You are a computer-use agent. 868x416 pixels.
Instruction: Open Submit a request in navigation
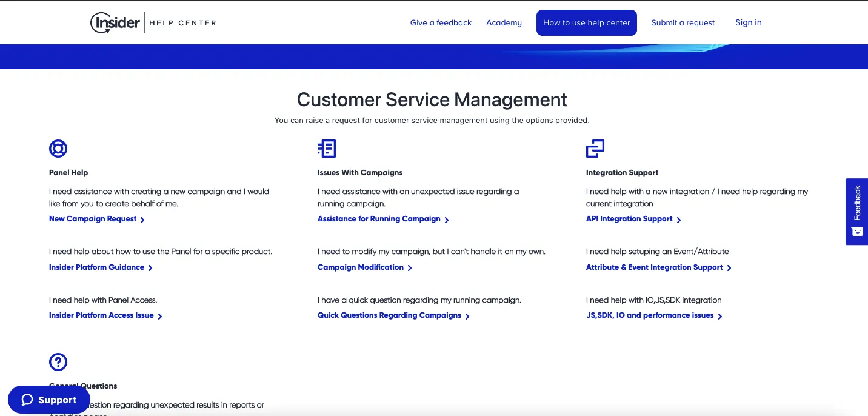pyautogui.click(x=683, y=22)
